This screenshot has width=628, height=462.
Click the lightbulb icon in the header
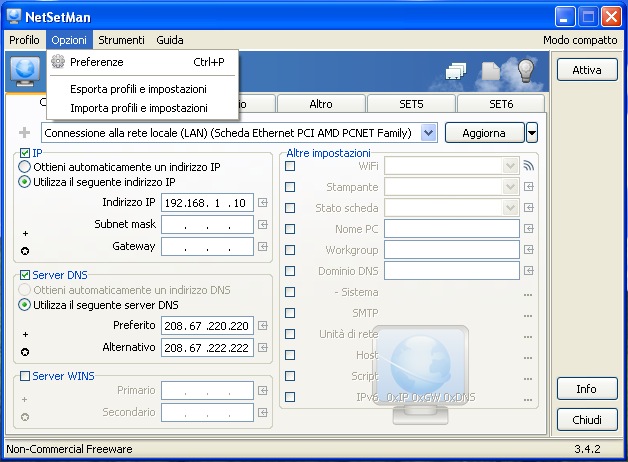(525, 71)
